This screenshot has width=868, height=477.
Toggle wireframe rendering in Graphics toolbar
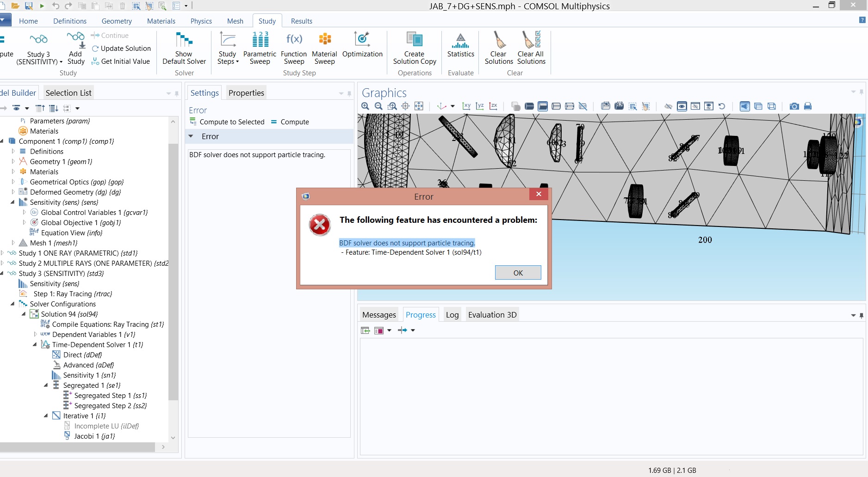pos(771,106)
